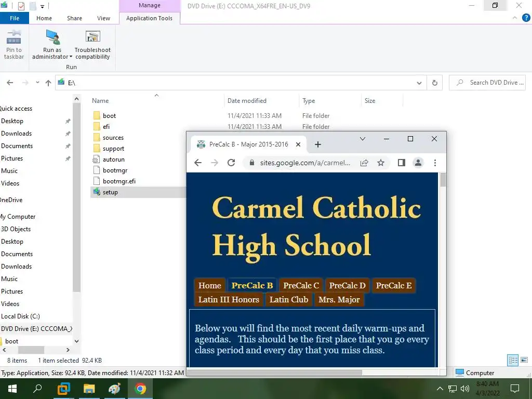Open Run as administrator dropdown arrow

pyautogui.click(x=71, y=57)
